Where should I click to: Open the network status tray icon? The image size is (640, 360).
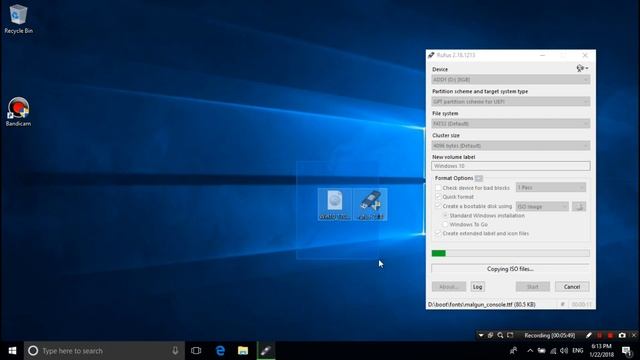pos(553,351)
